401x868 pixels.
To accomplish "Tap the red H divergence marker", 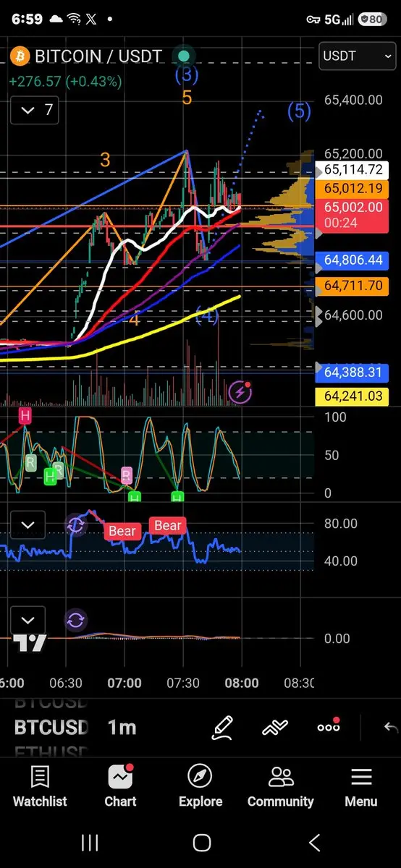I will pyautogui.click(x=25, y=415).
